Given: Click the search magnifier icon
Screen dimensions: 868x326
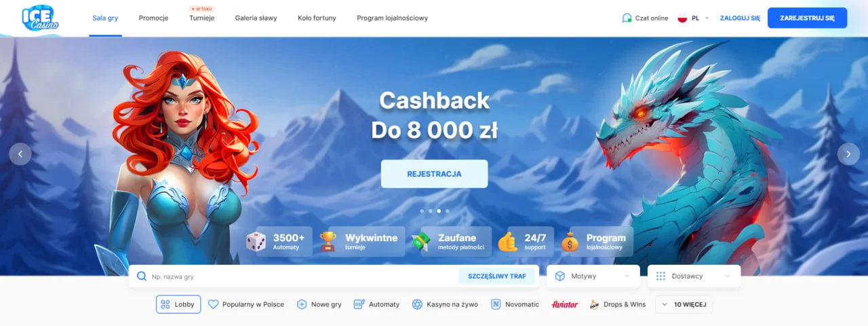Looking at the screenshot, I should [x=142, y=276].
